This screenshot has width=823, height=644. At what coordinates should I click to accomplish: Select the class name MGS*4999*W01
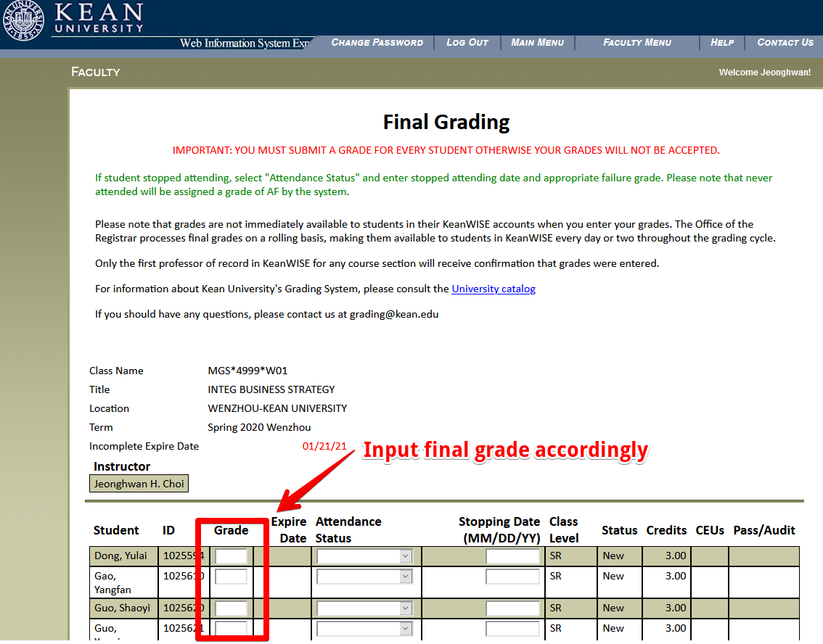pyautogui.click(x=247, y=371)
